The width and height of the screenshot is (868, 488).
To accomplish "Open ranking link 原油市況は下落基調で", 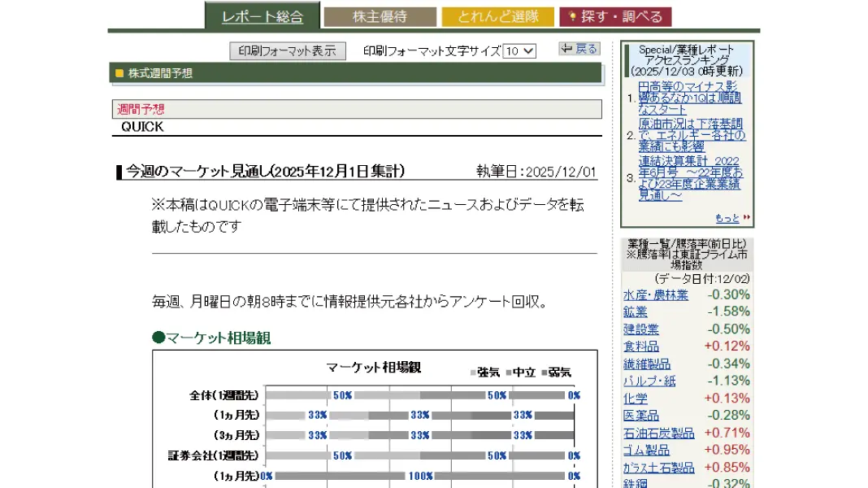I will [x=692, y=134].
